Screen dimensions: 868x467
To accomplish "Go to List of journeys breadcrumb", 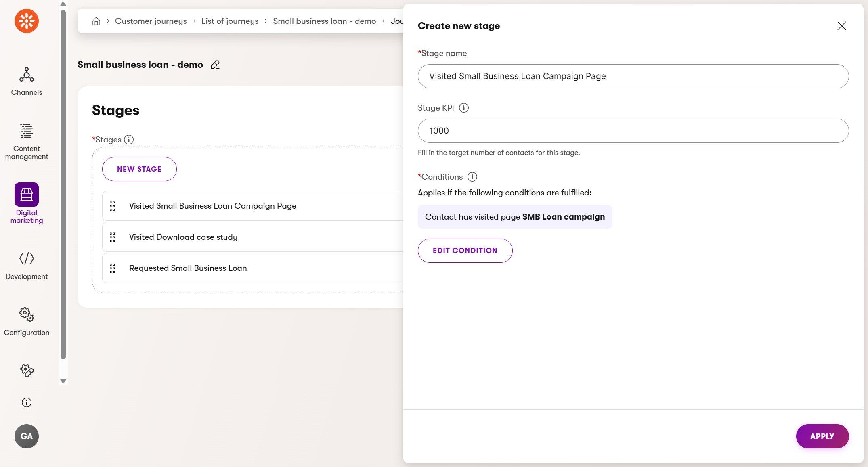I will click(x=230, y=21).
